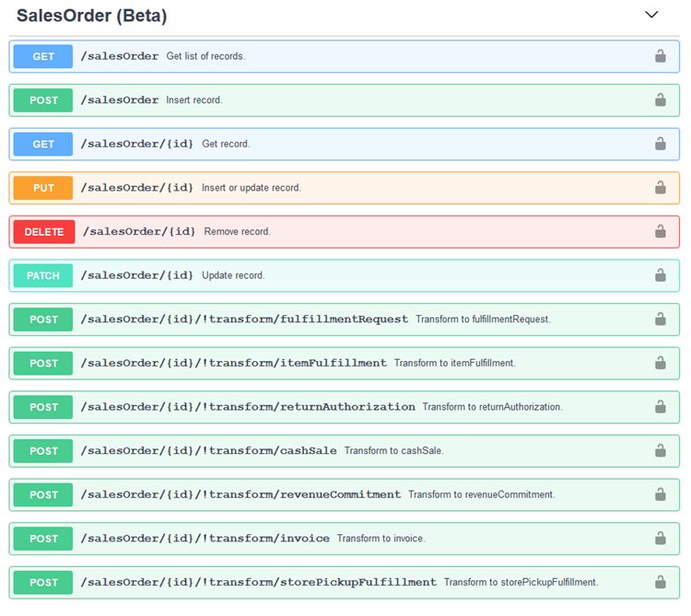The height and width of the screenshot is (616, 691).
Task: Click 'Transform to fulfillmentRequest.' description
Action: 483,319
